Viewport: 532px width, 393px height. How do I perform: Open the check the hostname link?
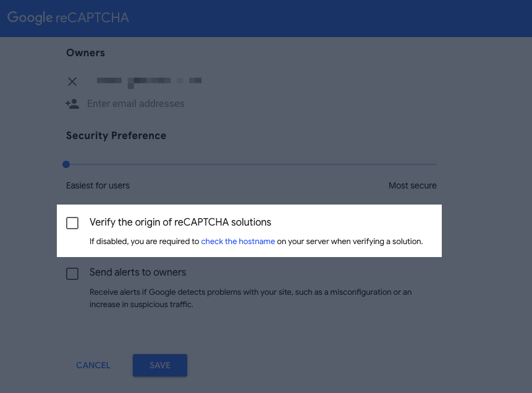click(x=238, y=241)
